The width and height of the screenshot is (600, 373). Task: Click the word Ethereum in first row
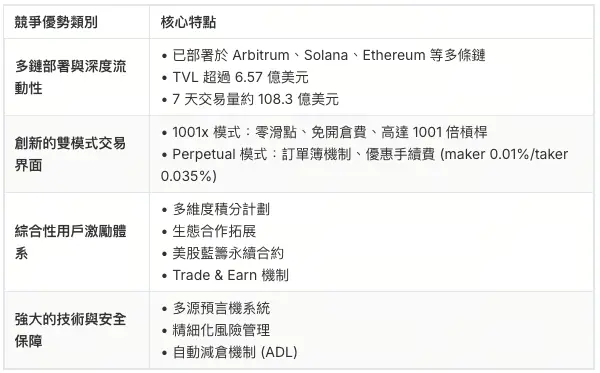394,55
